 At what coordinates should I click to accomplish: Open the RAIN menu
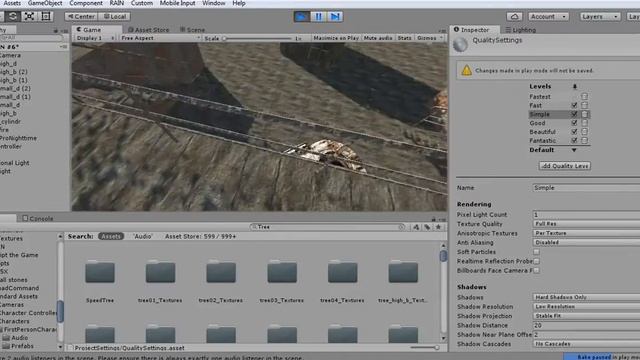pyautogui.click(x=117, y=3)
